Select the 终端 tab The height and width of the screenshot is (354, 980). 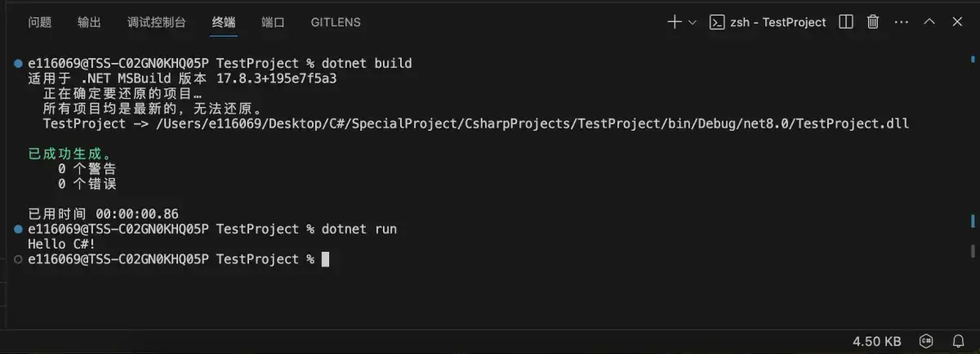tap(224, 22)
